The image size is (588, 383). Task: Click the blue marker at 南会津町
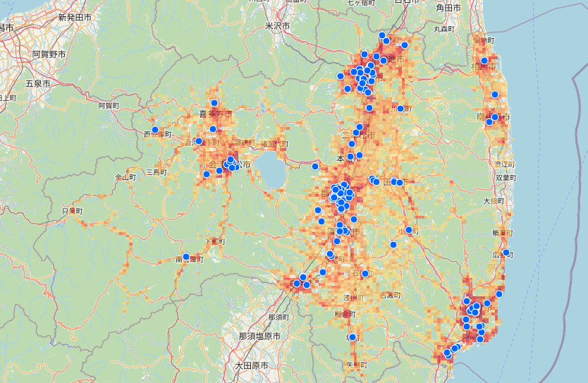point(186,257)
